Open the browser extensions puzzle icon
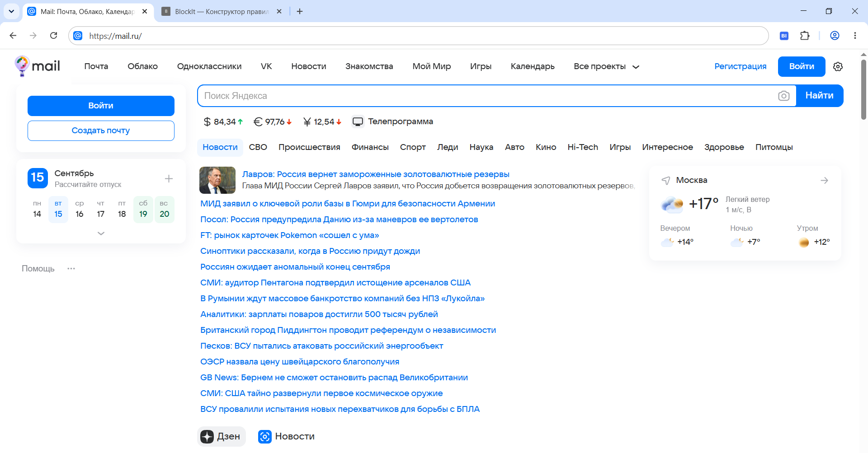868x453 pixels. point(805,36)
